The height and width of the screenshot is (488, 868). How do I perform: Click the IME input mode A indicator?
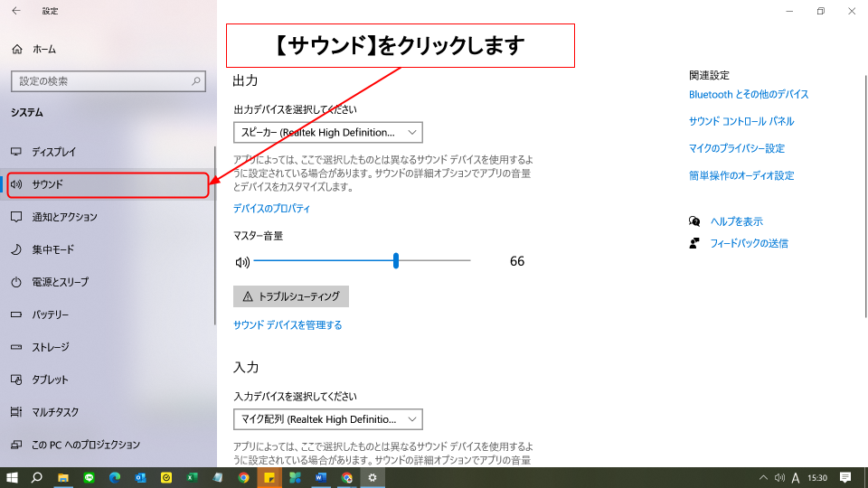coord(796,477)
